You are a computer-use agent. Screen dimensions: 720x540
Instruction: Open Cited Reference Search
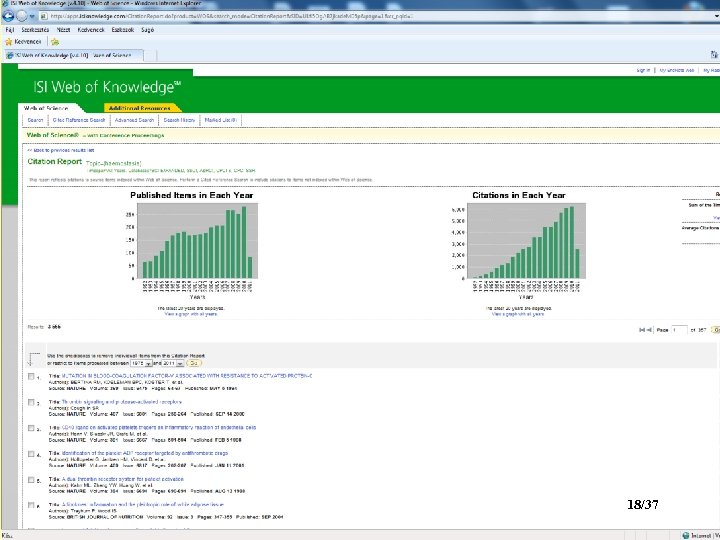pyautogui.click(x=79, y=120)
